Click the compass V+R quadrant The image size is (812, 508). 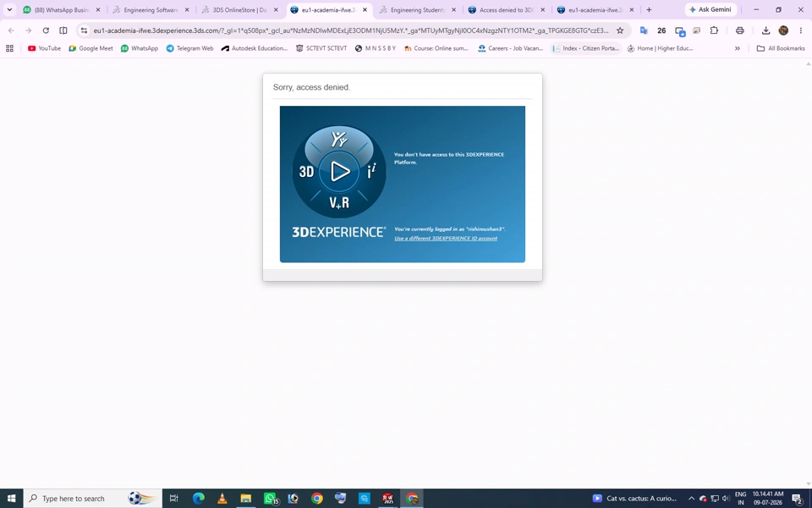339,202
